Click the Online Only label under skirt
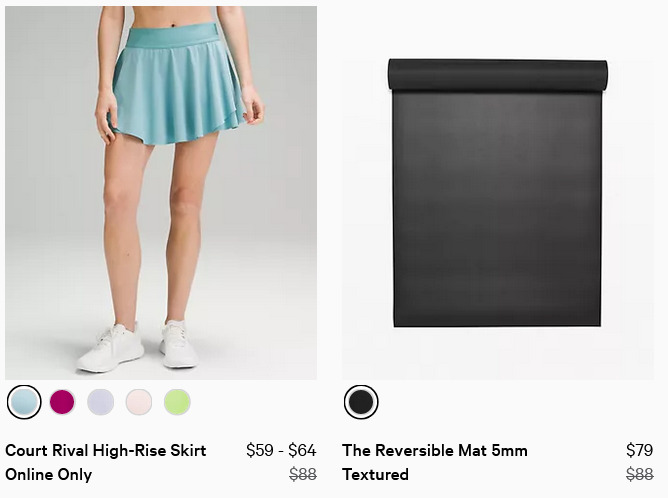 pyautogui.click(x=49, y=475)
